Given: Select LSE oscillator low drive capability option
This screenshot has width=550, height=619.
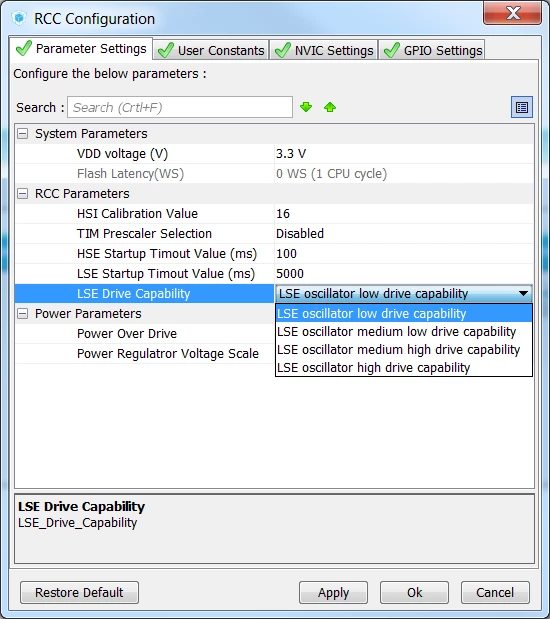Looking at the screenshot, I should pos(404,313).
